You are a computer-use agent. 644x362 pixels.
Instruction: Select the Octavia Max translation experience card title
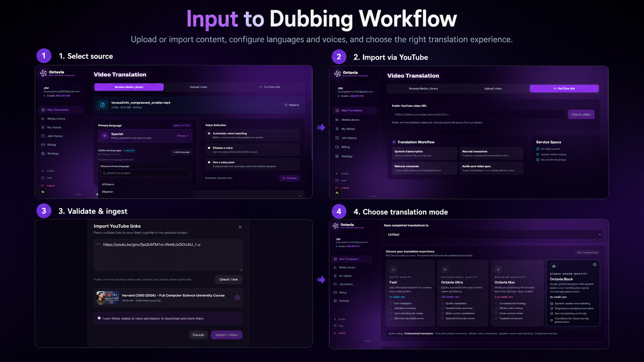505,282
